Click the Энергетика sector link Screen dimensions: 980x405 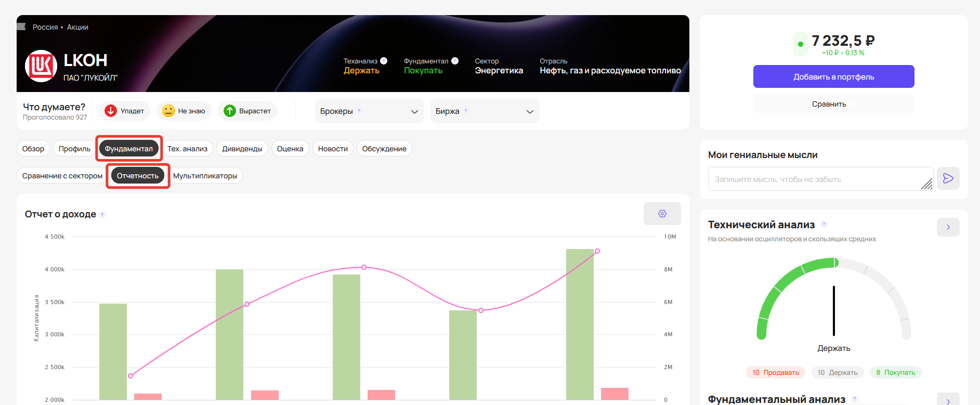(x=499, y=71)
